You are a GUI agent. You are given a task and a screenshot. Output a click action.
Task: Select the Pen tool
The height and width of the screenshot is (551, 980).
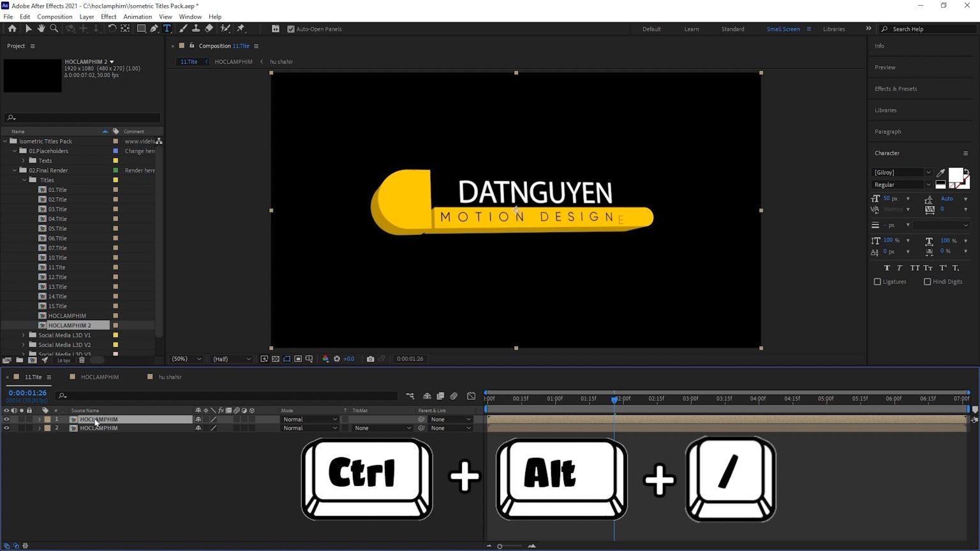click(154, 28)
